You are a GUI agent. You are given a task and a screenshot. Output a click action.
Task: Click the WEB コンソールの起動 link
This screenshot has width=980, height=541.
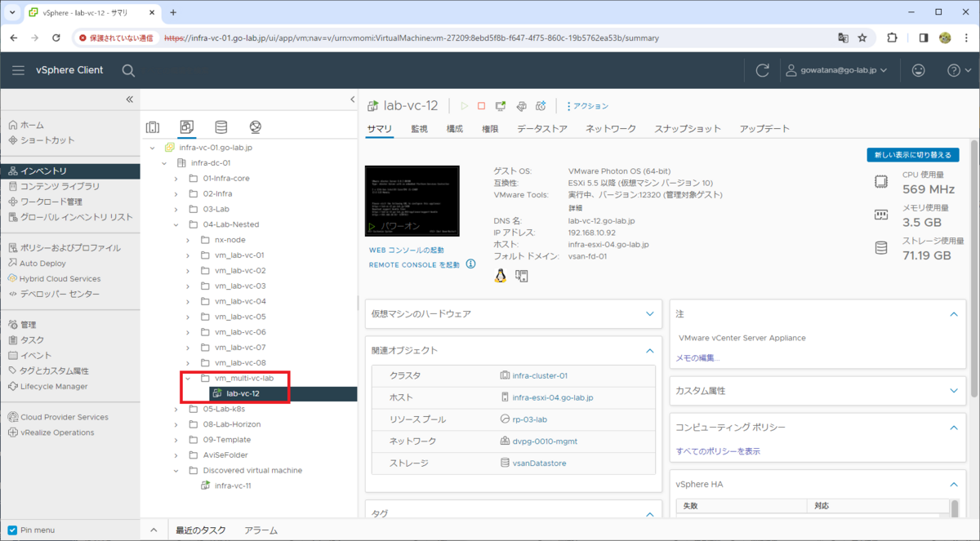click(x=407, y=251)
